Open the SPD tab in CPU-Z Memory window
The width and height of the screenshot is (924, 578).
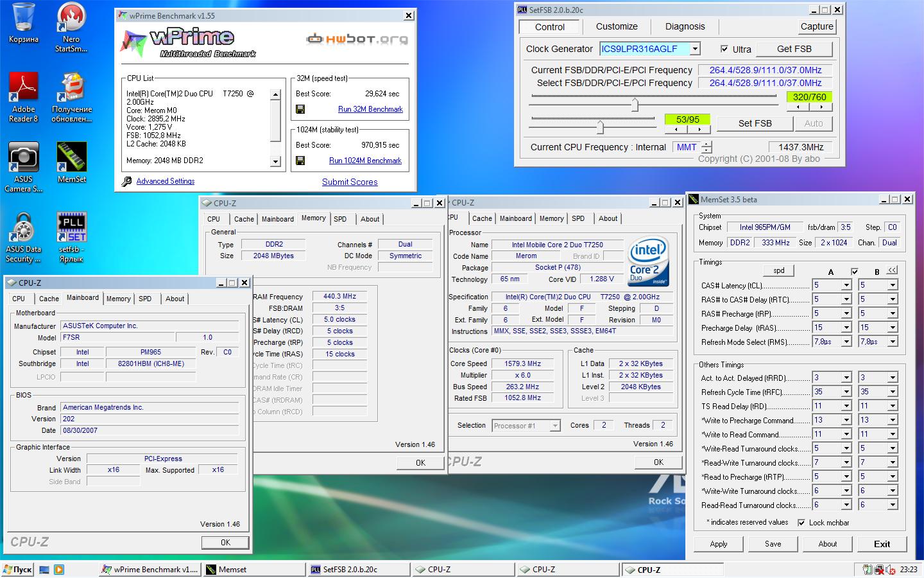(340, 219)
